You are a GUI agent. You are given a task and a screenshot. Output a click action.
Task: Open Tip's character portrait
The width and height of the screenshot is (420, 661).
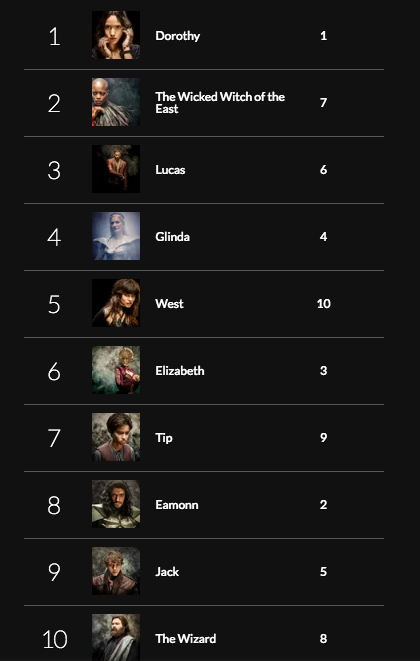click(x=116, y=437)
